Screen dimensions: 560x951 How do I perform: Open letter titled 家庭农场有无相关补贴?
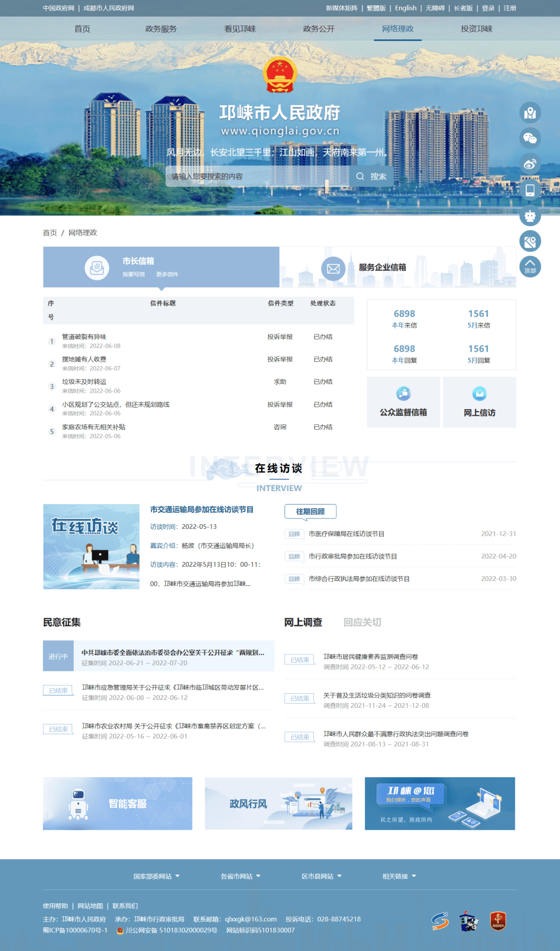point(94,427)
